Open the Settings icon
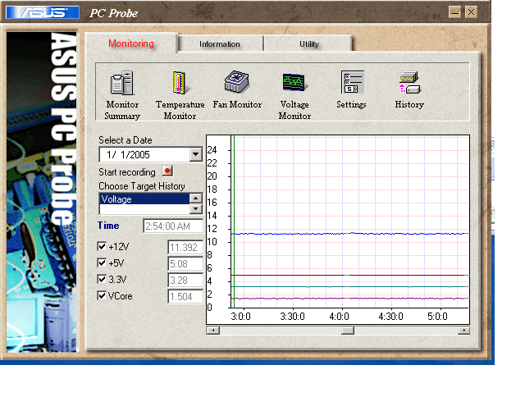Screen dimensions: 525x420 [352, 82]
